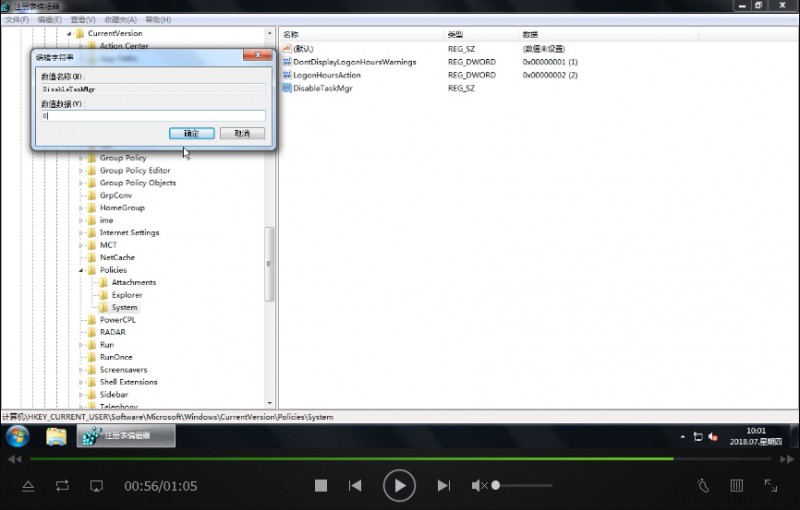Click the registry editor taskbar button

pyautogui.click(x=126, y=436)
